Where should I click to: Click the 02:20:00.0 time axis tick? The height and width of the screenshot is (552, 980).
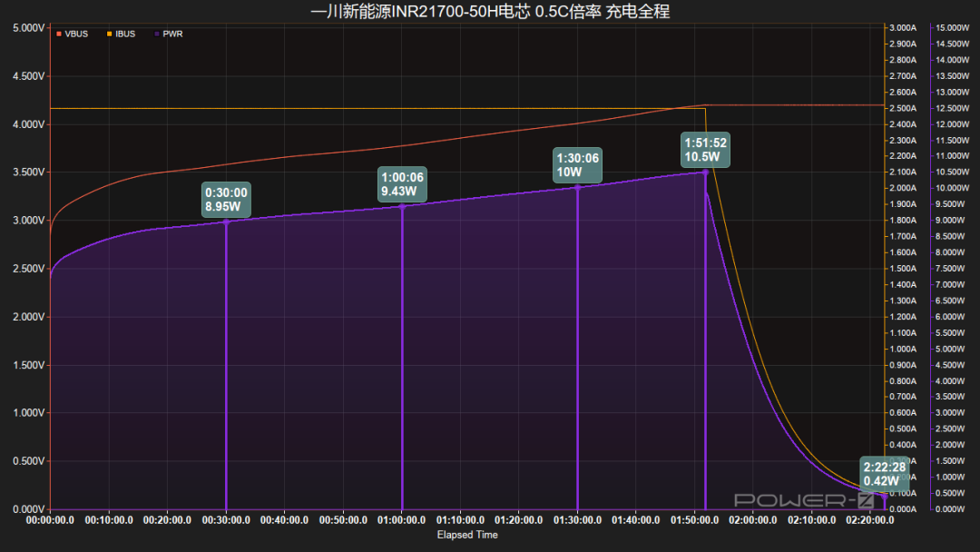point(870,520)
